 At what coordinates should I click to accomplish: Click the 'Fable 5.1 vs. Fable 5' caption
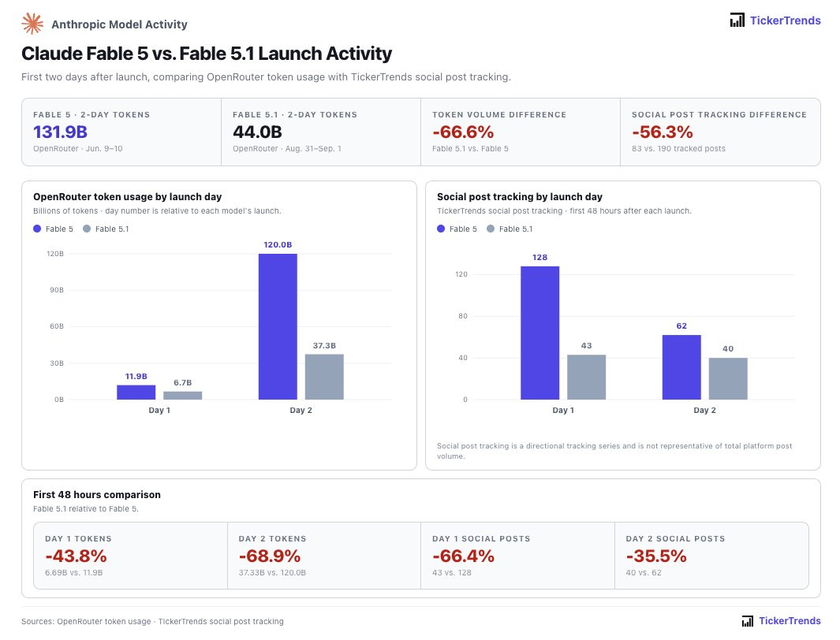(470, 149)
